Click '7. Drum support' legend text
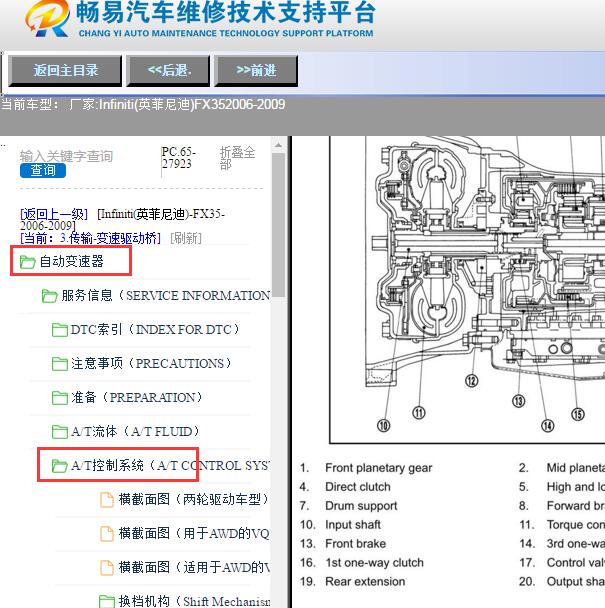The image size is (605, 608). [348, 506]
